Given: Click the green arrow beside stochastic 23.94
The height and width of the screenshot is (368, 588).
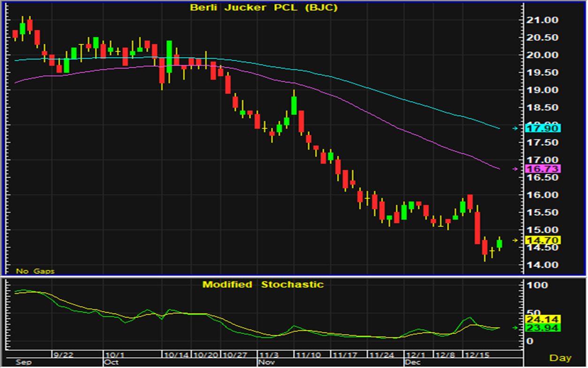Looking at the screenshot, I should coord(516,328).
